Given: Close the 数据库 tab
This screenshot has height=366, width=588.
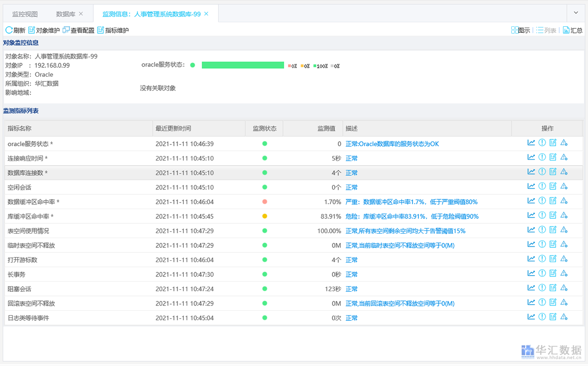Looking at the screenshot, I should point(81,14).
